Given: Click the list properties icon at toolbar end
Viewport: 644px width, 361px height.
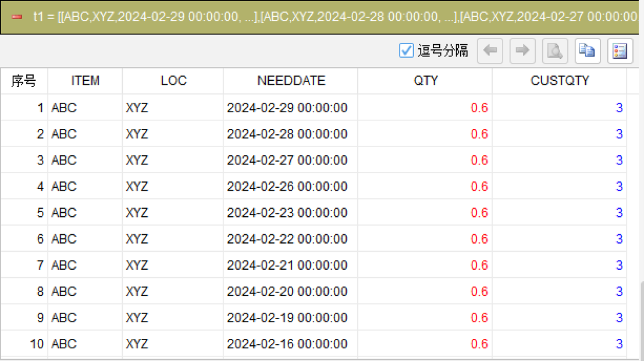Looking at the screenshot, I should pos(620,51).
